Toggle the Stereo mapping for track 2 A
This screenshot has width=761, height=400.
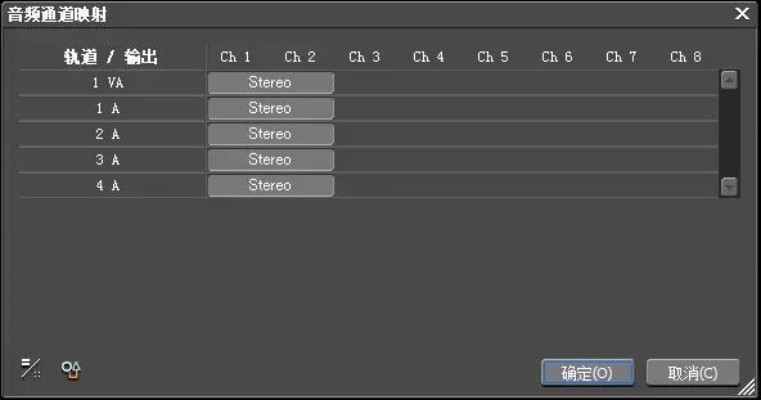(270, 134)
